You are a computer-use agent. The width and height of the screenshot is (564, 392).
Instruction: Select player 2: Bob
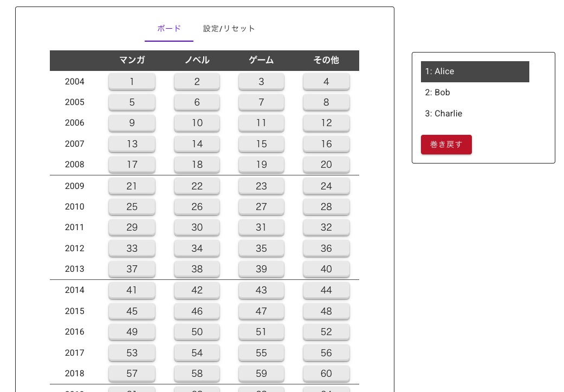point(475,93)
